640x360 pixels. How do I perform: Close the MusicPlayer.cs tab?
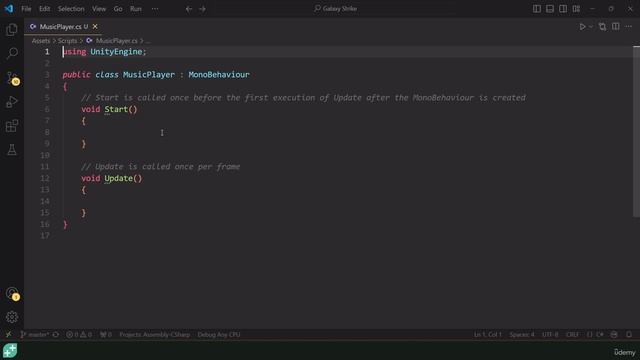[95, 27]
